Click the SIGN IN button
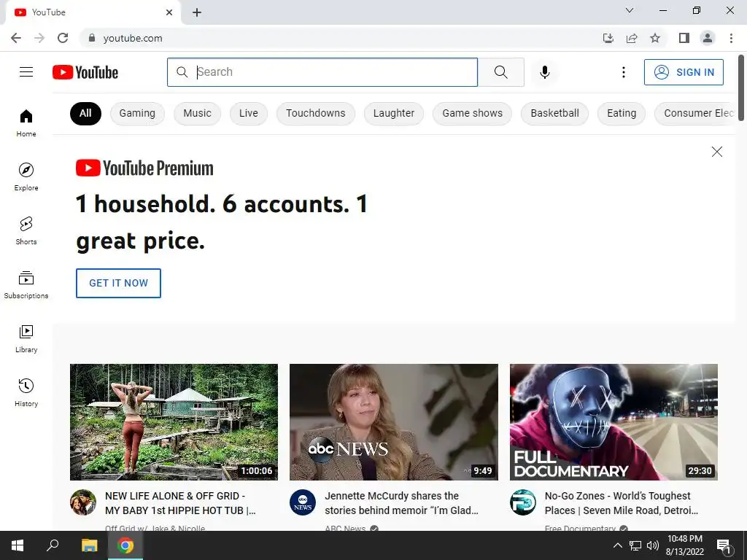The width and height of the screenshot is (747, 560). click(x=684, y=72)
